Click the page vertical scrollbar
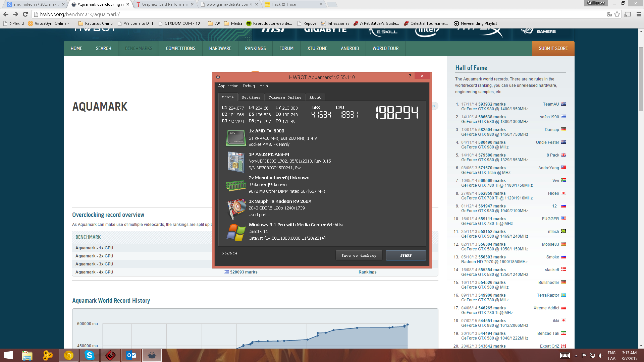 coord(641,79)
